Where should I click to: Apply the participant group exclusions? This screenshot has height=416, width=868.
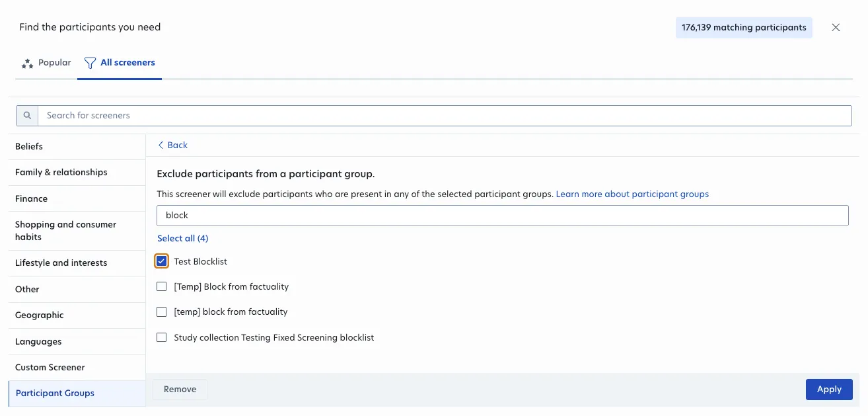829,390
